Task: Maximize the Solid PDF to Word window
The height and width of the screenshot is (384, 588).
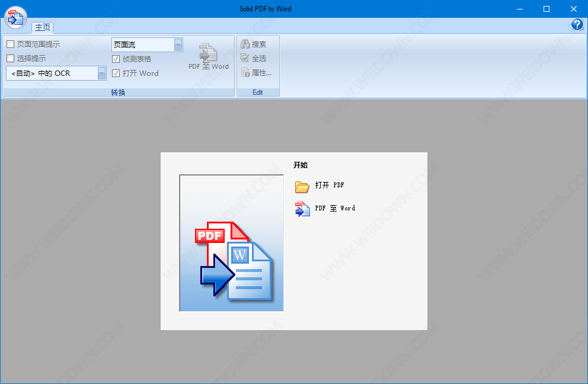Action: [x=547, y=9]
